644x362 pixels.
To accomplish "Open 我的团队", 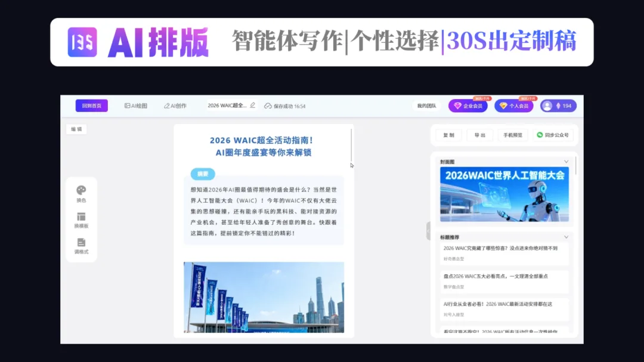I will pyautogui.click(x=426, y=106).
